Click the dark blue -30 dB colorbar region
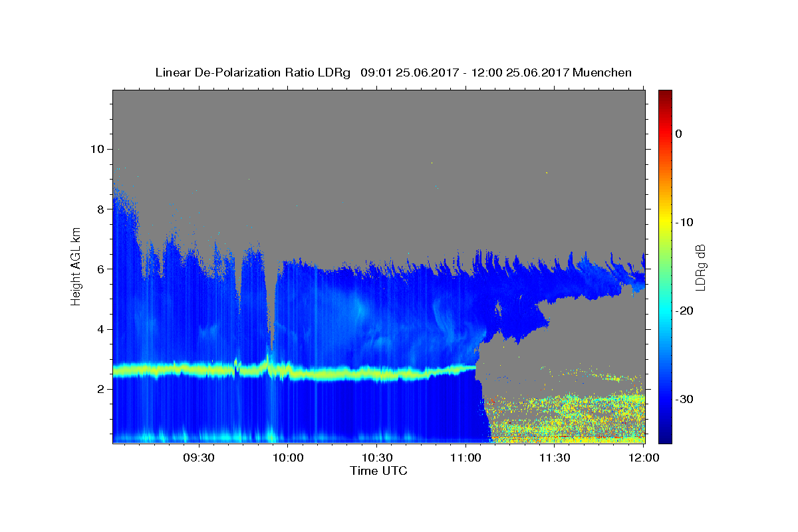Image resolution: width=798 pixels, height=532 pixels. 665,399
